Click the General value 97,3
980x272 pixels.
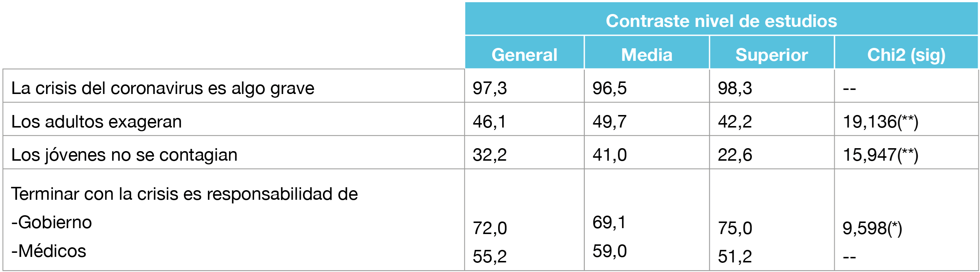click(490, 88)
